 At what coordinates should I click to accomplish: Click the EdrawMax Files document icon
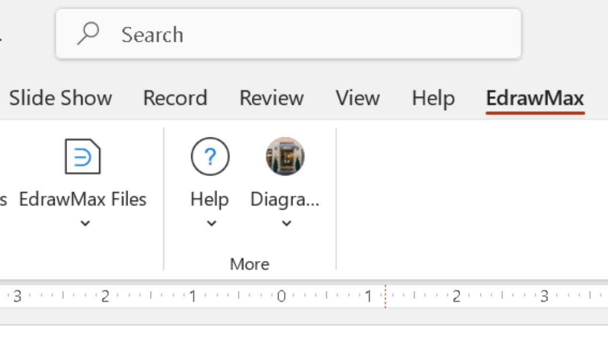[82, 157]
